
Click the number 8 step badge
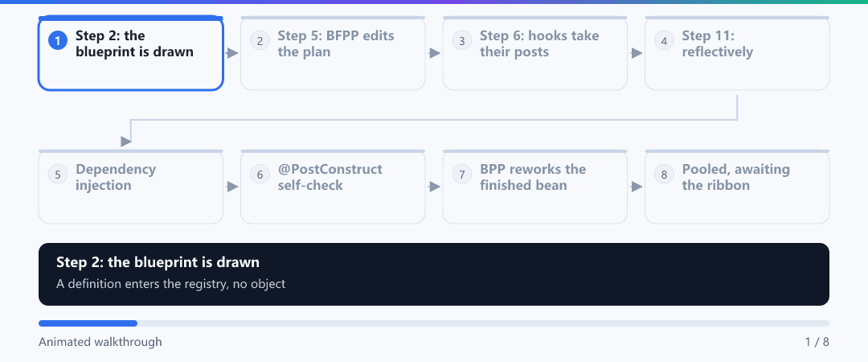click(x=664, y=174)
